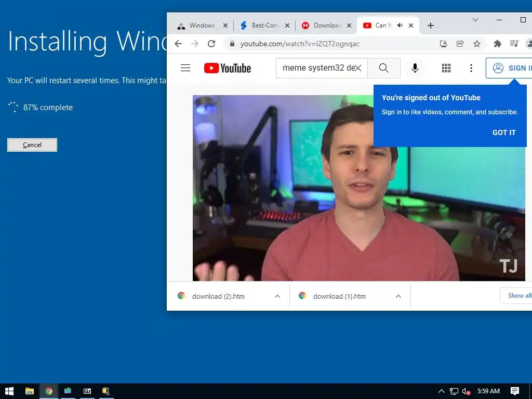Cancel the Windows installation
This screenshot has height=399, width=532.
[x=32, y=145]
